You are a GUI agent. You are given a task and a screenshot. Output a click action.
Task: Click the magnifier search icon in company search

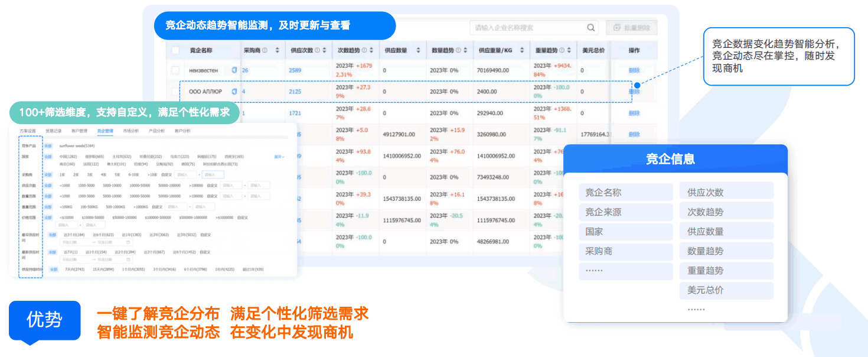coord(589,27)
